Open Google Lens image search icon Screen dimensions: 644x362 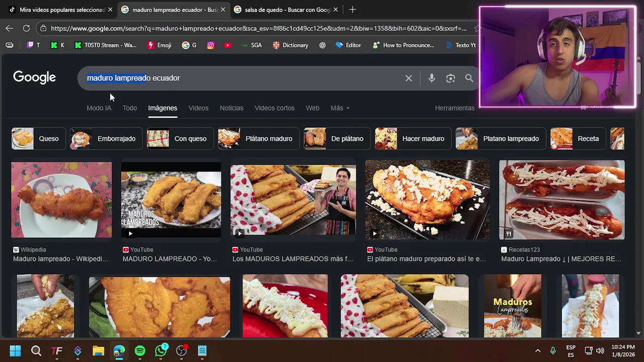[x=450, y=78]
